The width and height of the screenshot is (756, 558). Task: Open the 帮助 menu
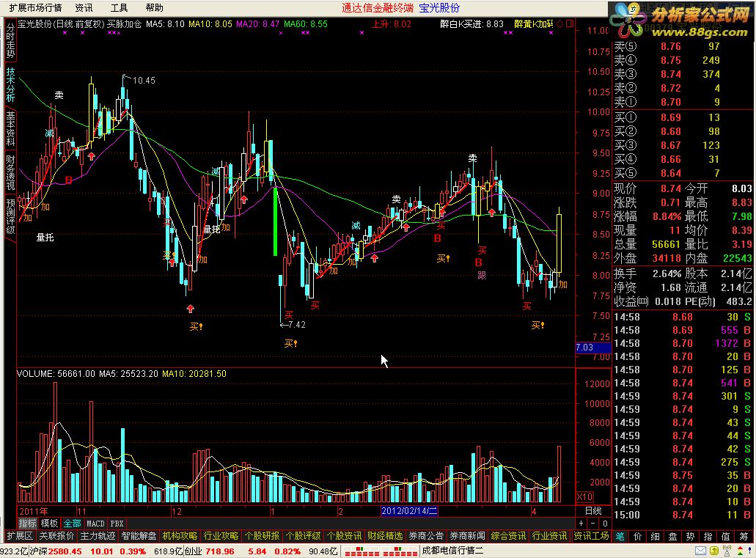(x=154, y=8)
